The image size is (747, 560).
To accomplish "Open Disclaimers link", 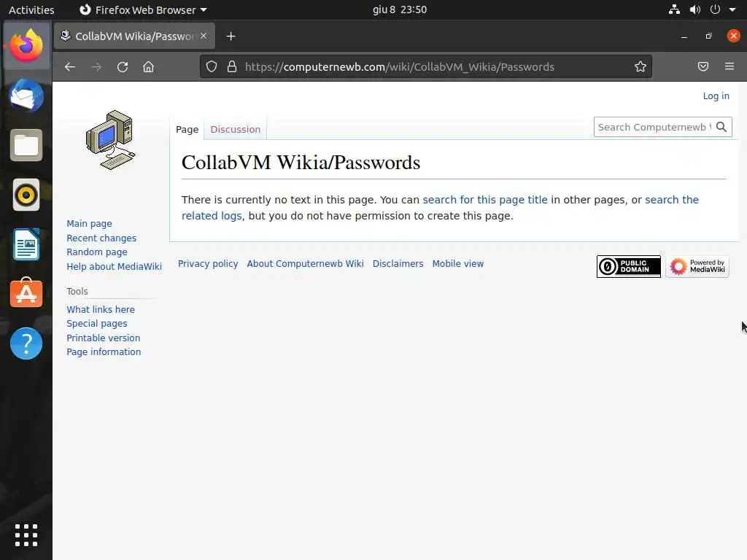I will click(398, 263).
